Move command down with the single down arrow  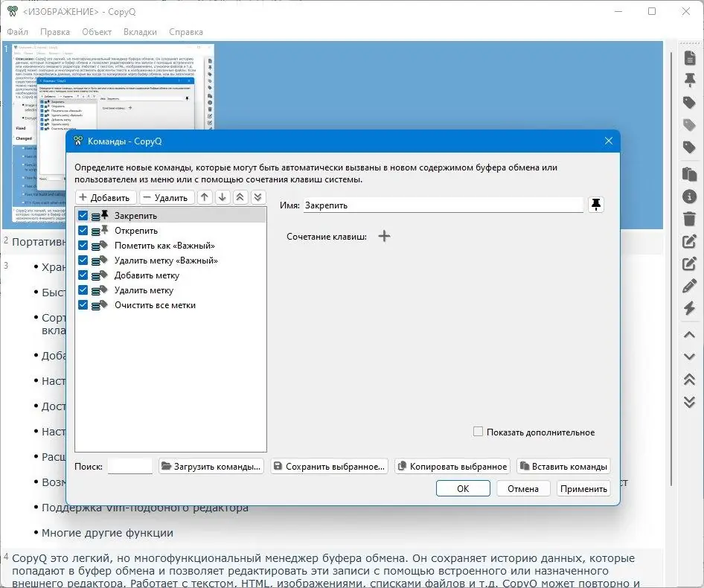coord(223,197)
